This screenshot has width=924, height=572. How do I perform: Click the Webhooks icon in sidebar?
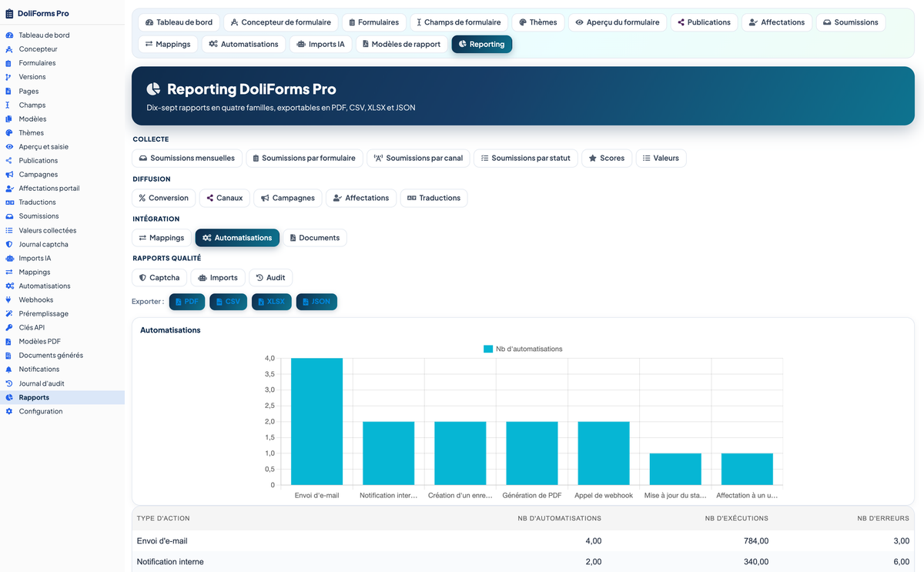(x=9, y=299)
